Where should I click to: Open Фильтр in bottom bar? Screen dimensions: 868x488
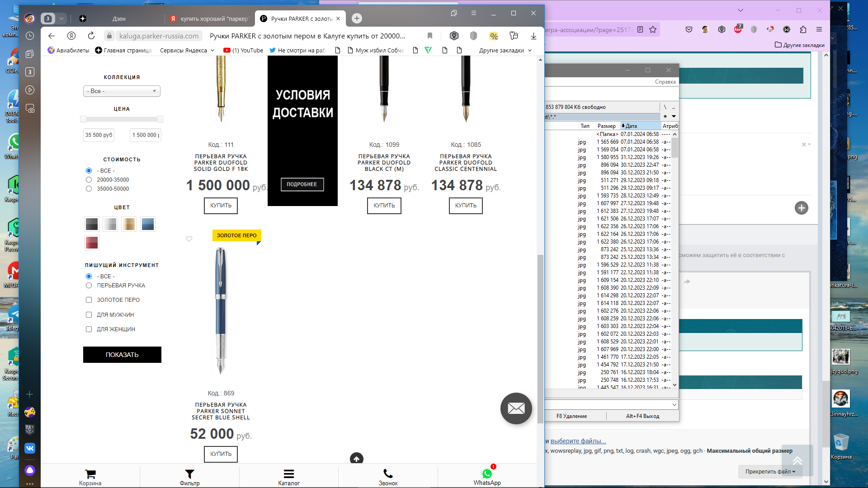[x=189, y=477]
